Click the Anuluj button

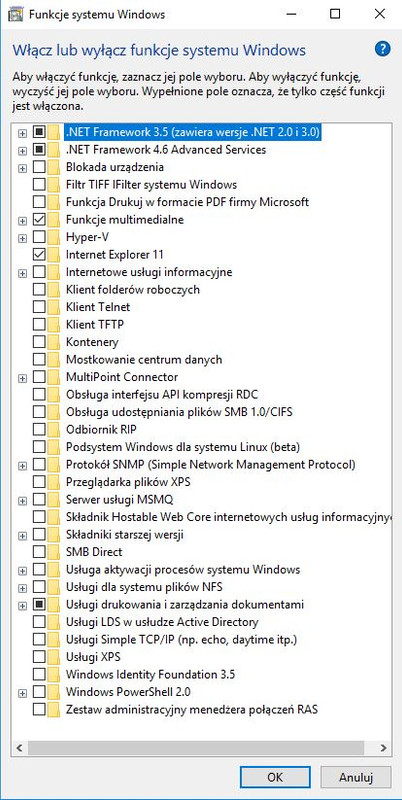coord(356,777)
